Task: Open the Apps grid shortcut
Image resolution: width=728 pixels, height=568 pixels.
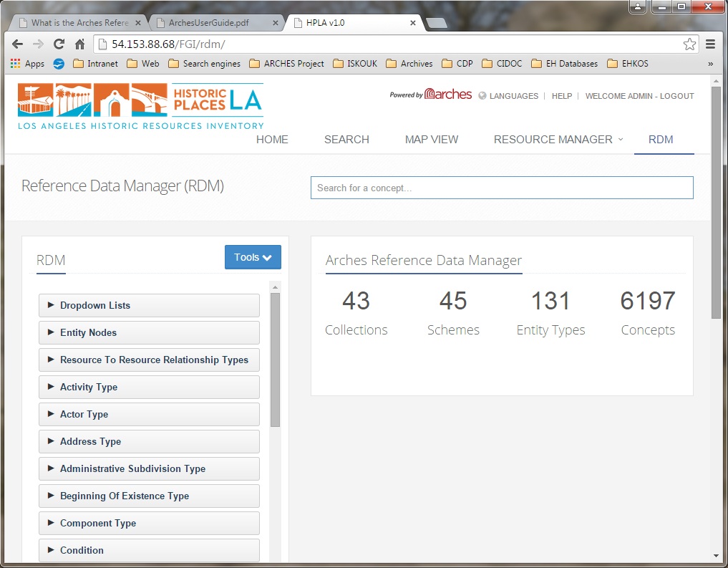Action: pyautogui.click(x=27, y=64)
